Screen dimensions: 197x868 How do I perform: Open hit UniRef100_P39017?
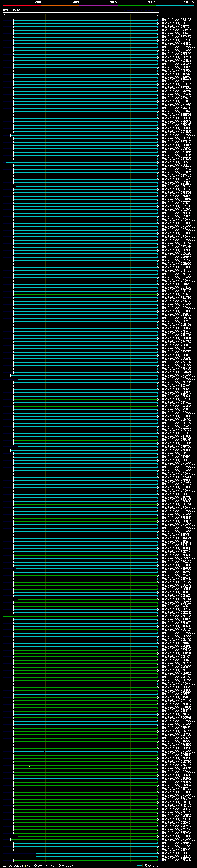pos(177,426)
